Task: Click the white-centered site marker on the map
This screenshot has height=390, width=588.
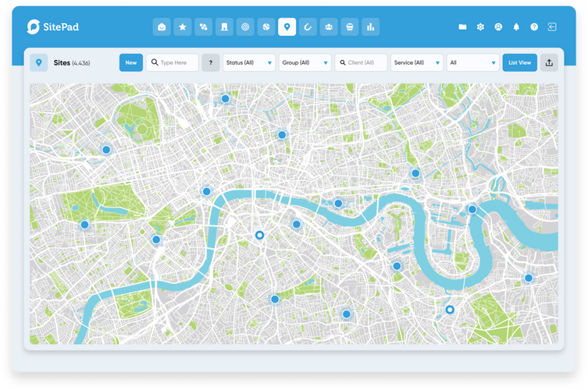Action: coord(260,235)
